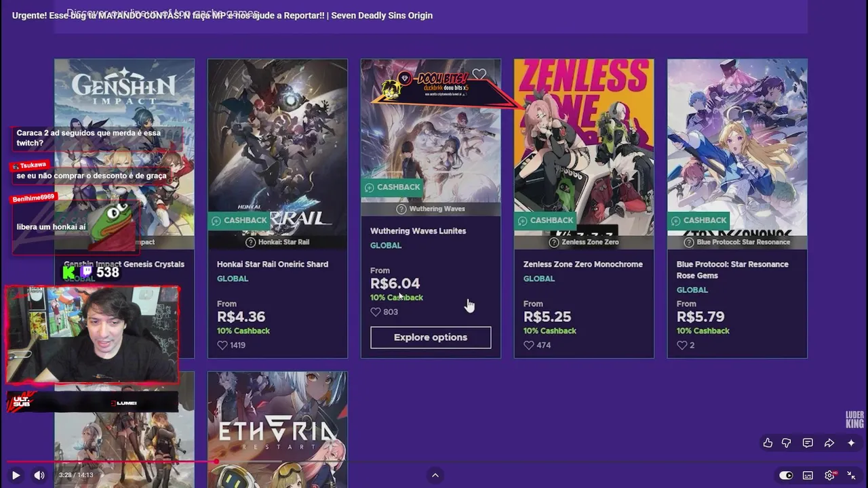Open Honkai Star Rail Oneiric Shard listing
Image resolution: width=868 pixels, height=488 pixels.
tap(273, 264)
